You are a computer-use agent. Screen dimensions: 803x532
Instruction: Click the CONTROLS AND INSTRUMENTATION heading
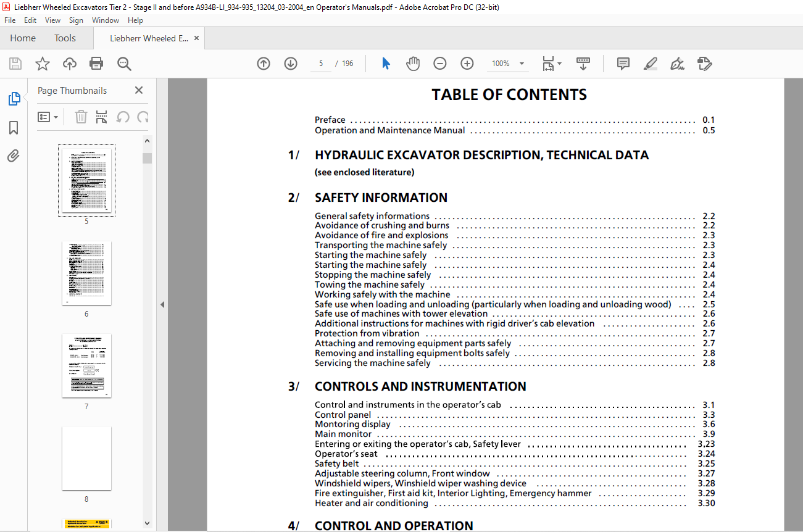pyautogui.click(x=420, y=386)
